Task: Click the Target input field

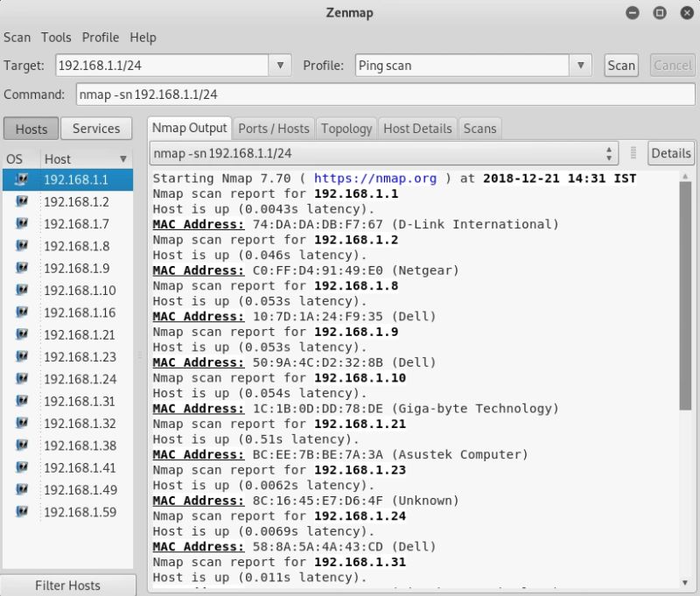Action: [162, 65]
